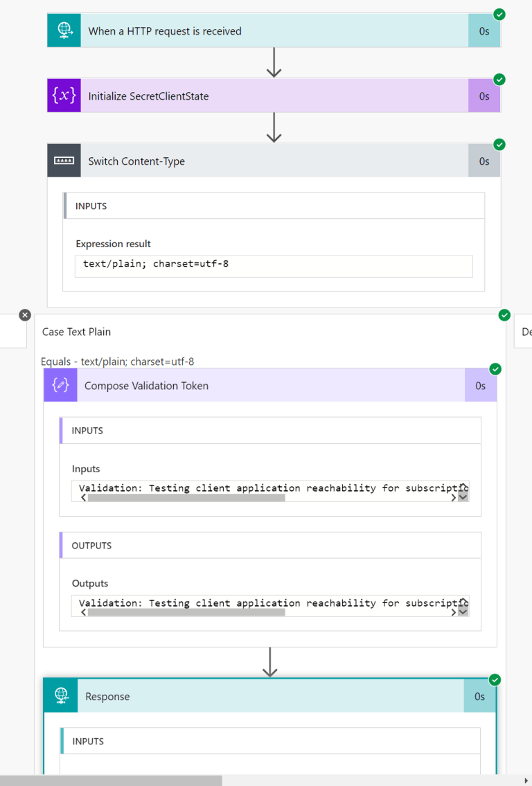Select the Initialize SecretClientState variable icon
The width and height of the screenshot is (532, 786).
tap(64, 95)
